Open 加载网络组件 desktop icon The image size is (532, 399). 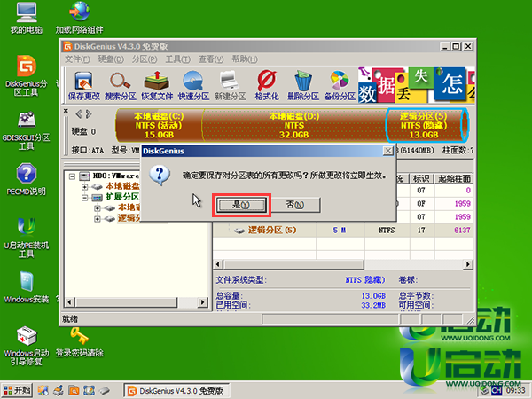click(x=80, y=19)
